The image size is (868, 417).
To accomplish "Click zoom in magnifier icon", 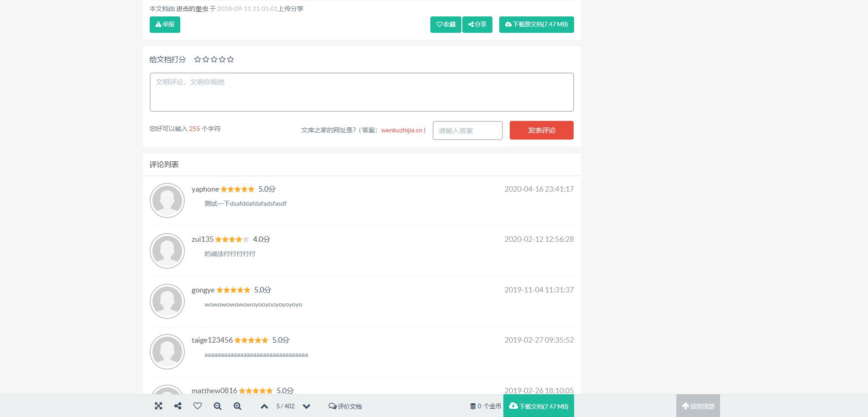I will [x=237, y=406].
